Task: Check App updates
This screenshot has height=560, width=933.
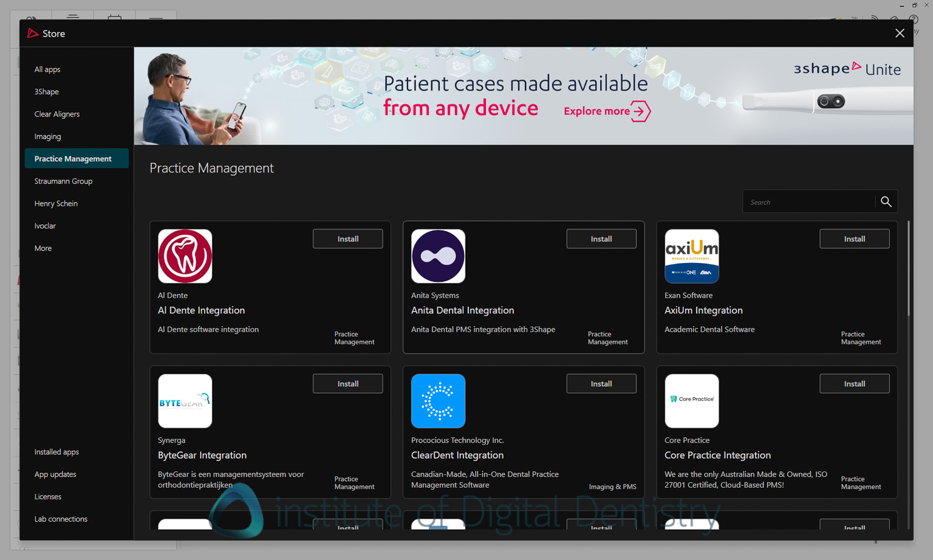Action: coord(55,474)
